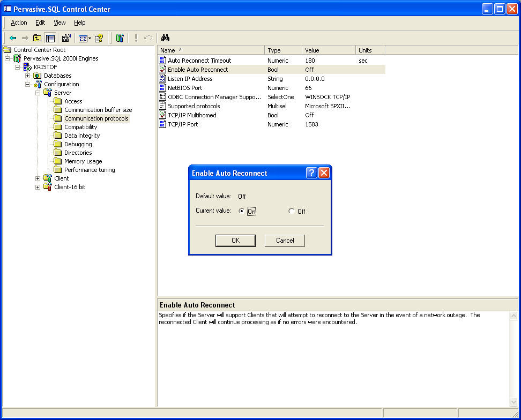
Task: Click the NetBIOS Port numeric icon
Action: (x=162, y=88)
